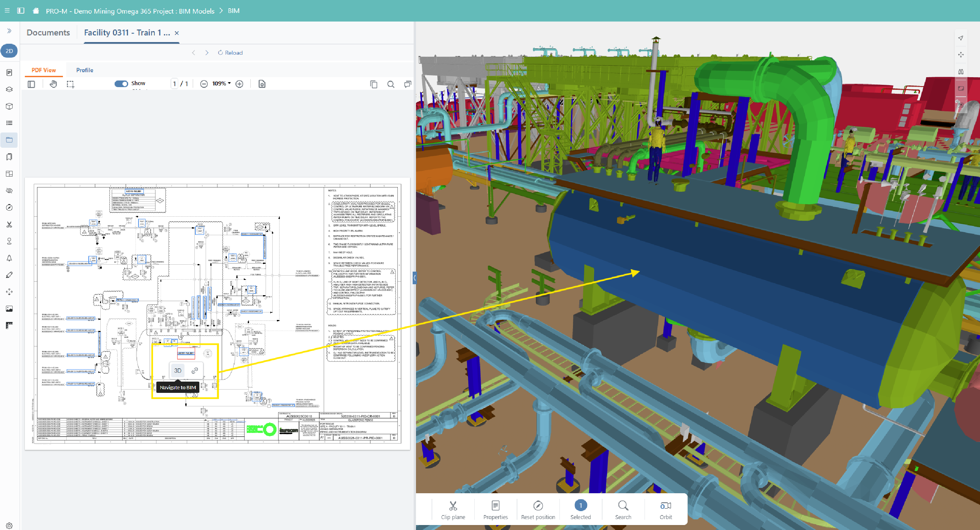Select the Facility 0311 - Train 1 tab
Image resolution: width=980 pixels, height=530 pixels.
pos(127,33)
